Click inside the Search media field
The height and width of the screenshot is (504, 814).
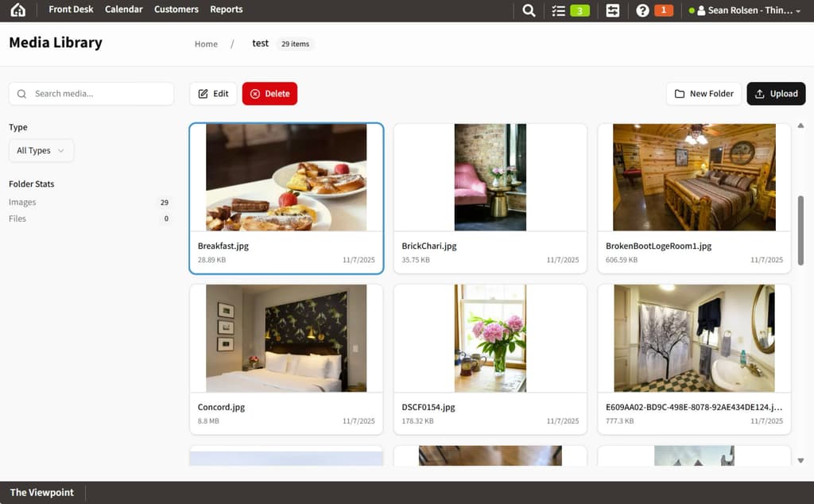coord(91,93)
